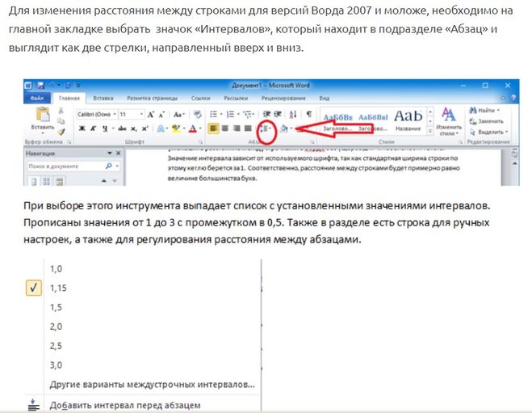The height and width of the screenshot is (413, 532).
Task: Click the Shading paint bucket icon
Action: (284, 129)
